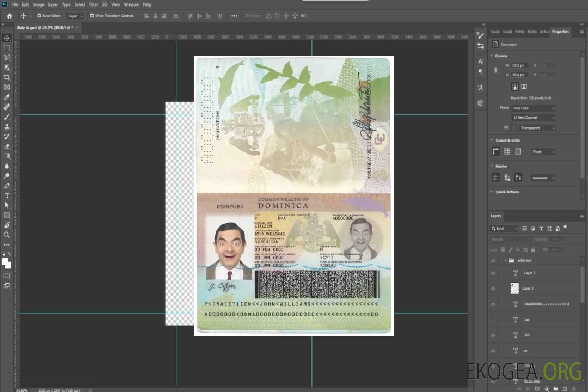The width and height of the screenshot is (588, 392).
Task: Select the Lasso tool
Action: point(7,57)
